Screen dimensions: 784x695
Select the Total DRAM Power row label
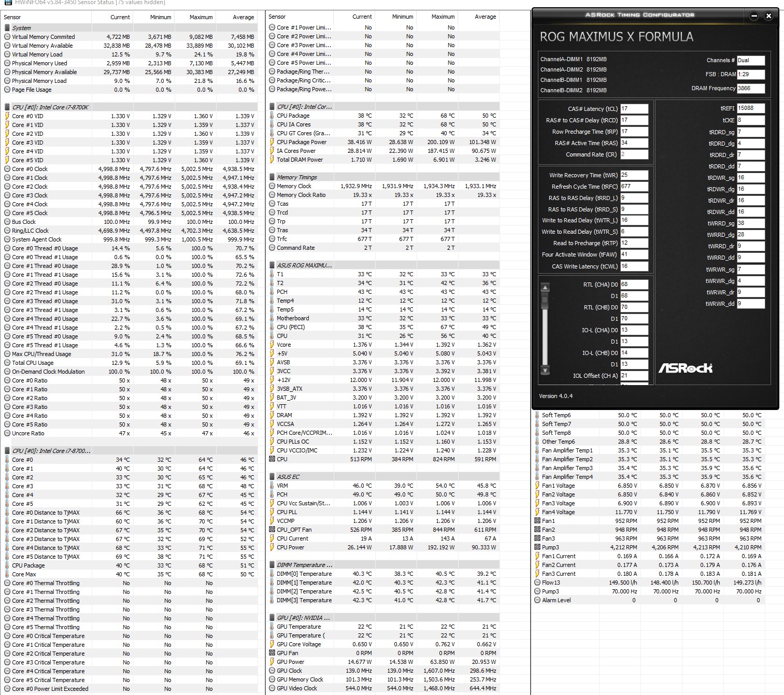click(300, 160)
